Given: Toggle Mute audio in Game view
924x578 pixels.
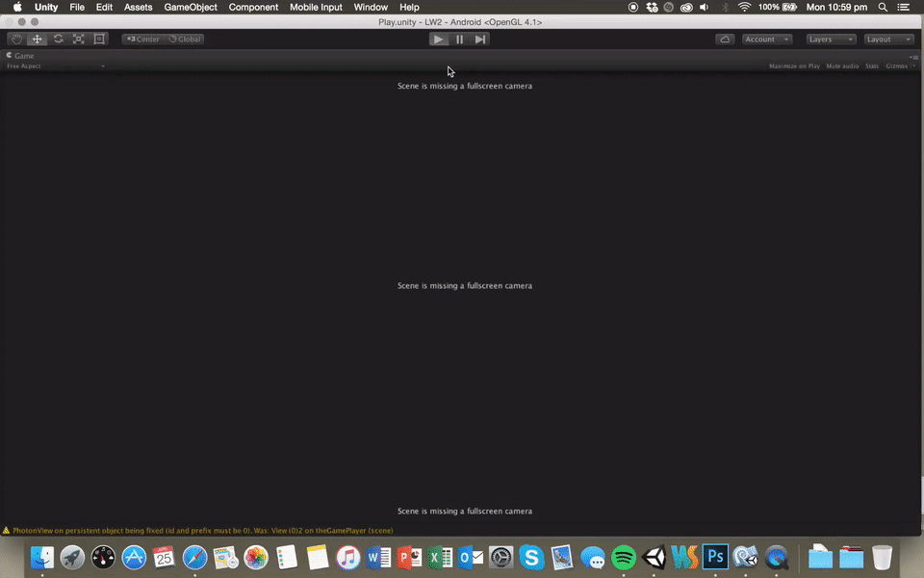Looking at the screenshot, I should click(842, 66).
